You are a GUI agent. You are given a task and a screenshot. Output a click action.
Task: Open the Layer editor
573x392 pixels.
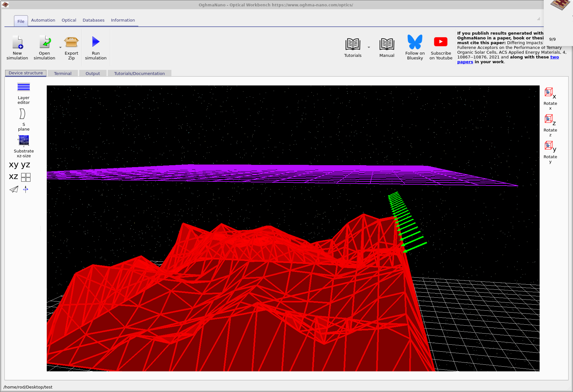click(x=24, y=87)
